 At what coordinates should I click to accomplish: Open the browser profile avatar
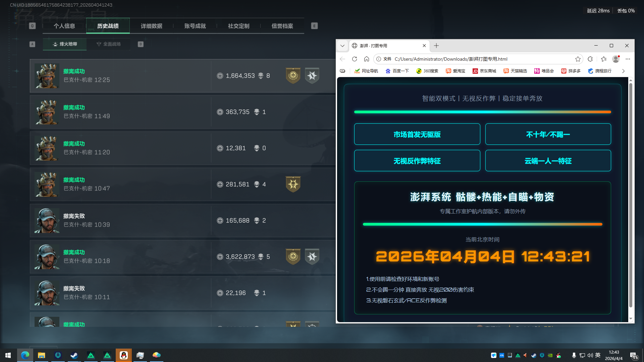pyautogui.click(x=616, y=59)
